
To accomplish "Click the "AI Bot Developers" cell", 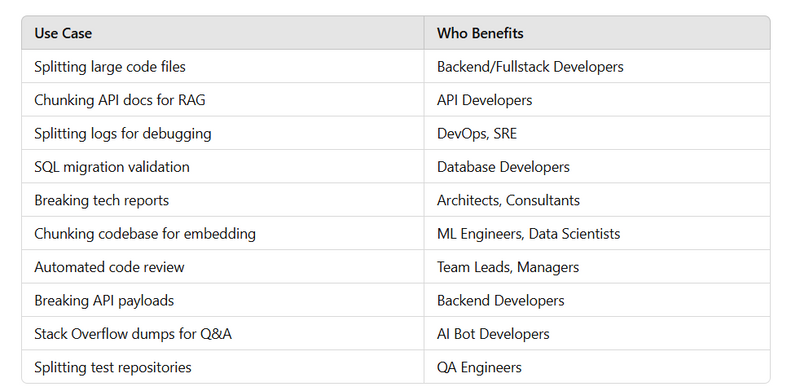I will [x=597, y=333].
